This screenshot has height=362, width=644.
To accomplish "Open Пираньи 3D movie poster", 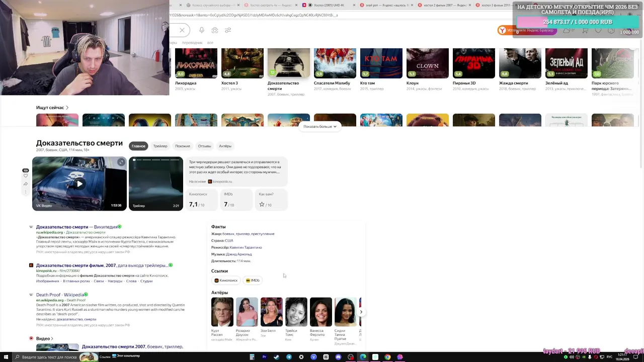I will (474, 63).
